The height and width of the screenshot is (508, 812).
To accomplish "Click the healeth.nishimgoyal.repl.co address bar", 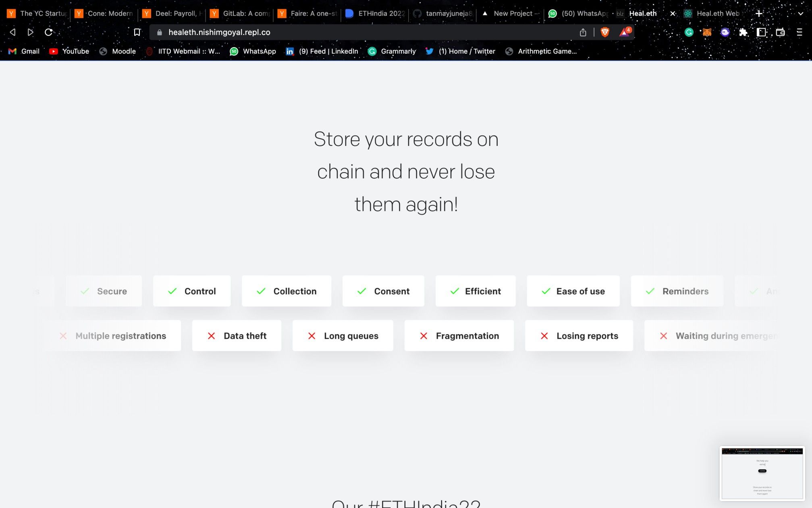I will click(x=219, y=31).
